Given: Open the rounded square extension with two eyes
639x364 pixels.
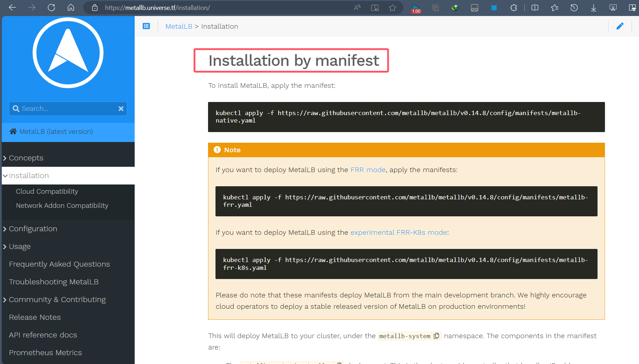Looking at the screenshot, I should tap(475, 7).
